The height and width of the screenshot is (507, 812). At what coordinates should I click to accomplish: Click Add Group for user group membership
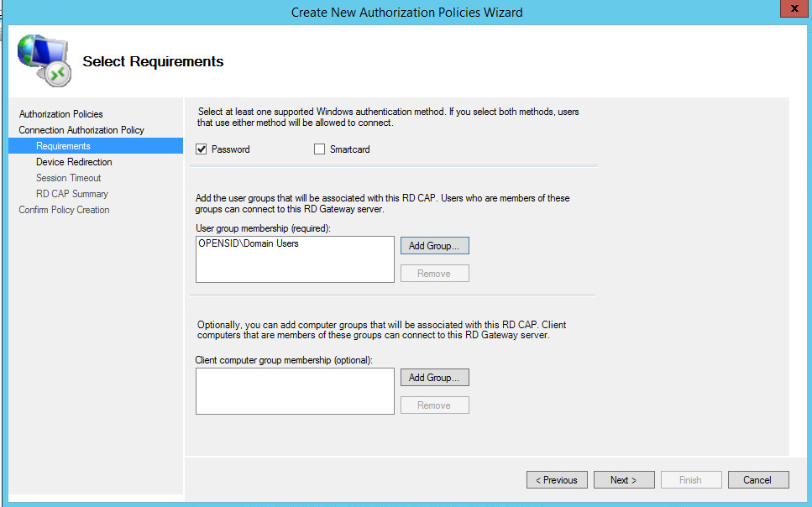click(x=434, y=246)
